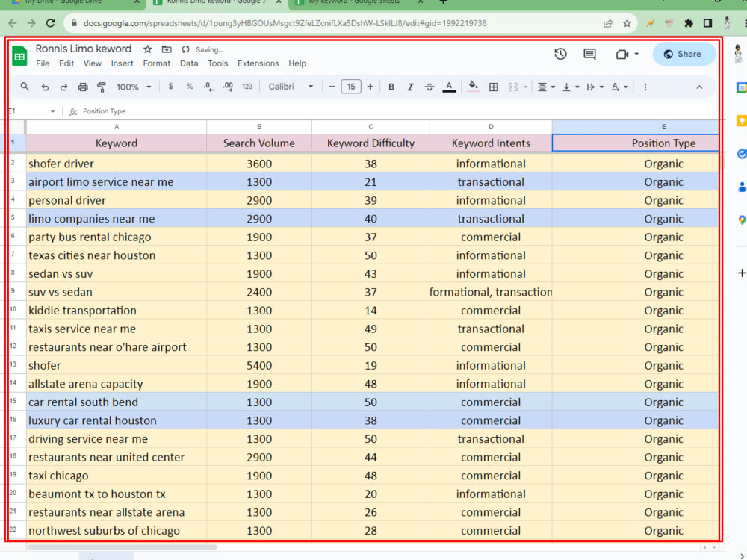Open the File menu
Screen dimensions: 747x560
pos(43,63)
